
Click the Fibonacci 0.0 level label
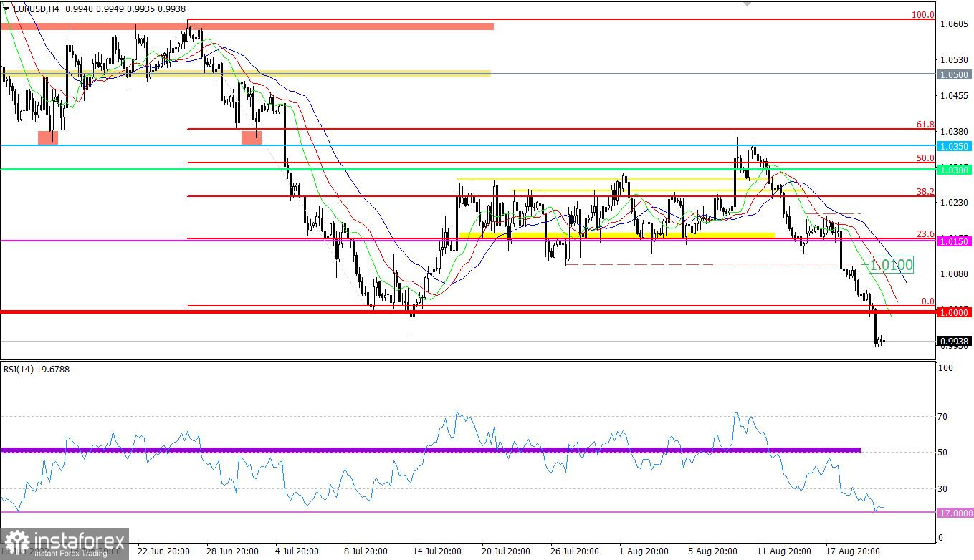(927, 301)
